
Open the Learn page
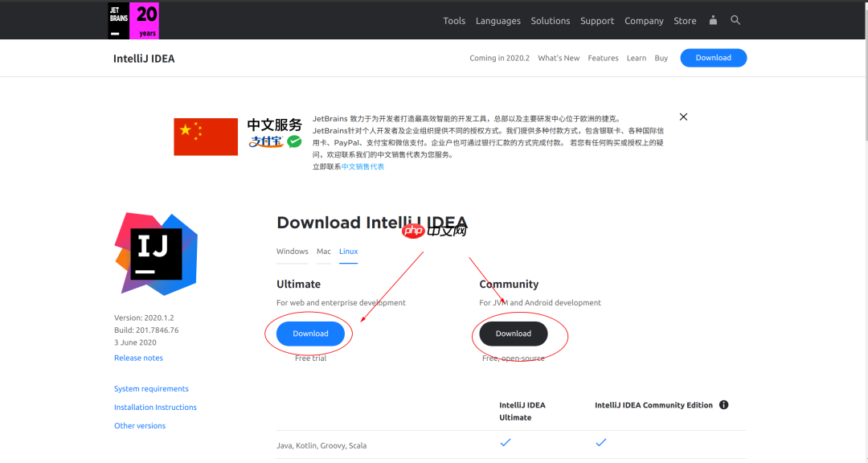point(636,58)
